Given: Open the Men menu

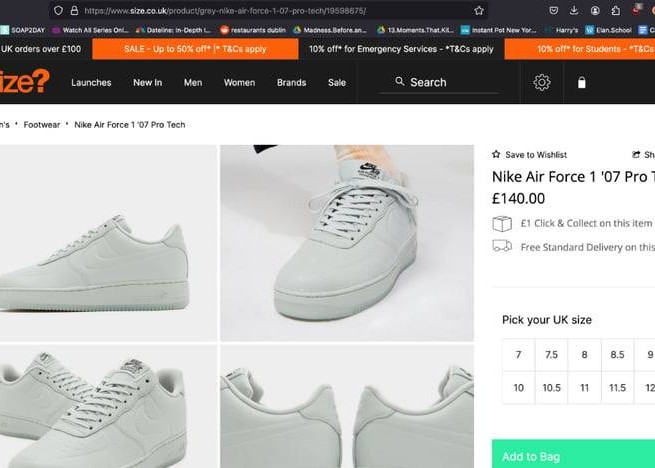Looking at the screenshot, I should 193,83.
